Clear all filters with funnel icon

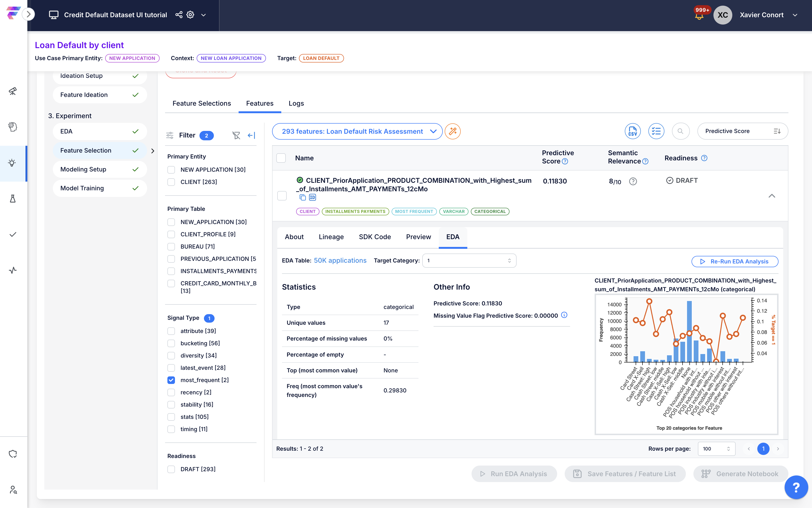click(236, 135)
